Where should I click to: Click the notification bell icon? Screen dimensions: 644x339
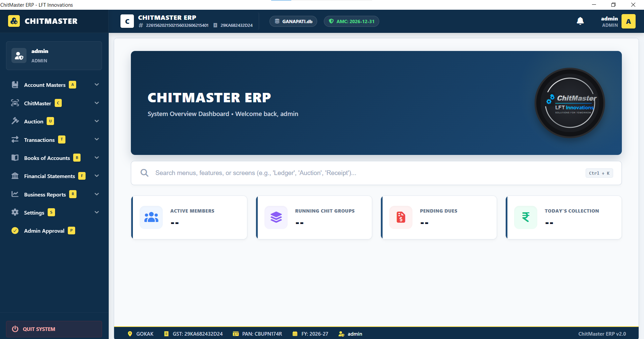point(580,21)
